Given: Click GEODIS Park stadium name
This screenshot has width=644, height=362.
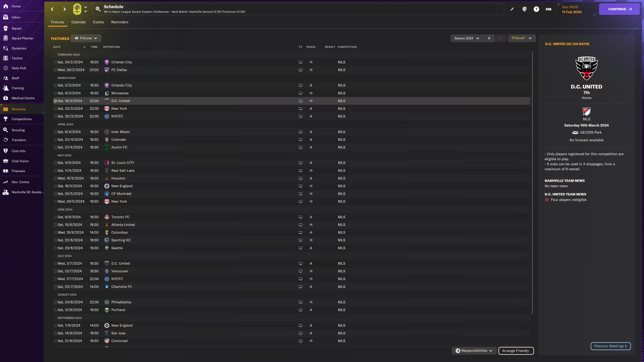Looking at the screenshot, I should (591, 132).
